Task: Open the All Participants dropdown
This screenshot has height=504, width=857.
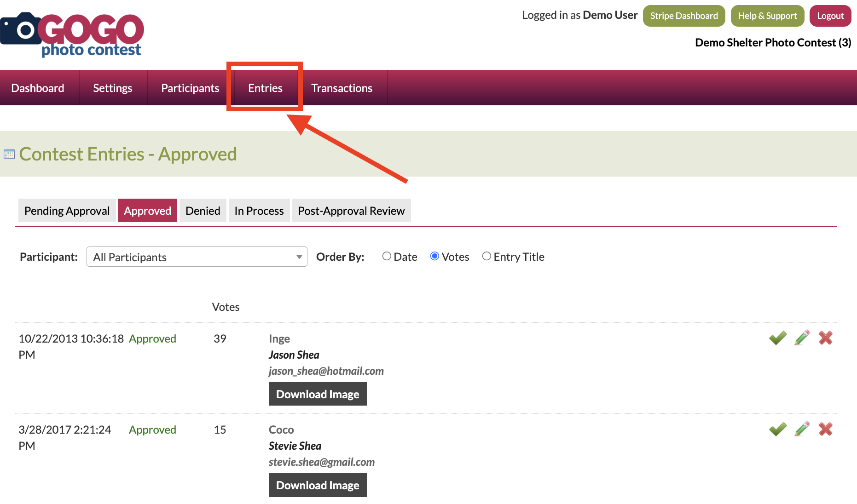Action: pyautogui.click(x=197, y=257)
